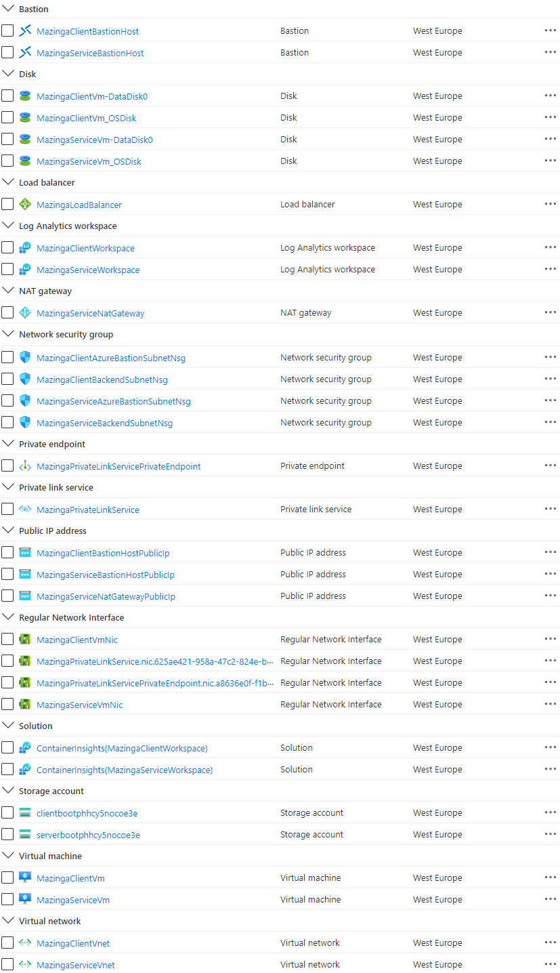Click the ContainerInsights(MazingaClientWorkspace) solution icon

[x=25, y=748]
